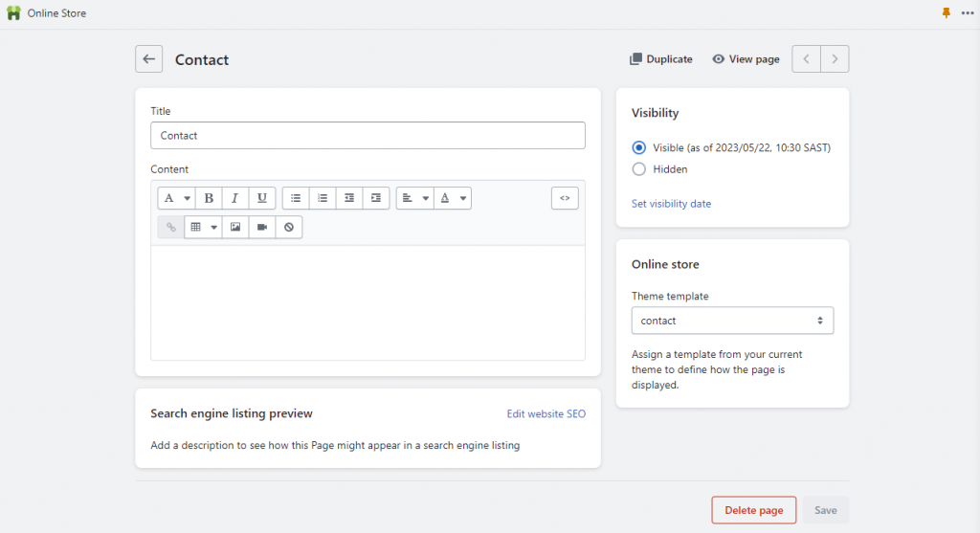Click the Bold formatting icon
Screen dimensions: 980x533
209,198
